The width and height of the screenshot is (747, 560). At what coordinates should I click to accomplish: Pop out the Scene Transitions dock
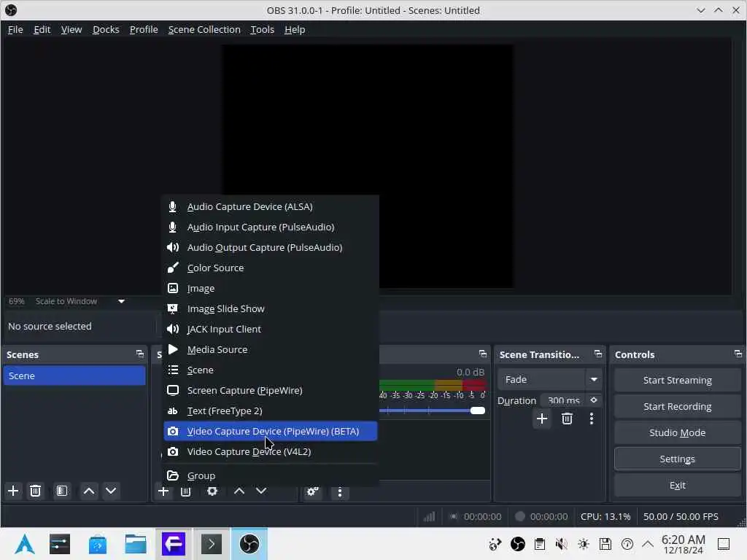click(598, 354)
